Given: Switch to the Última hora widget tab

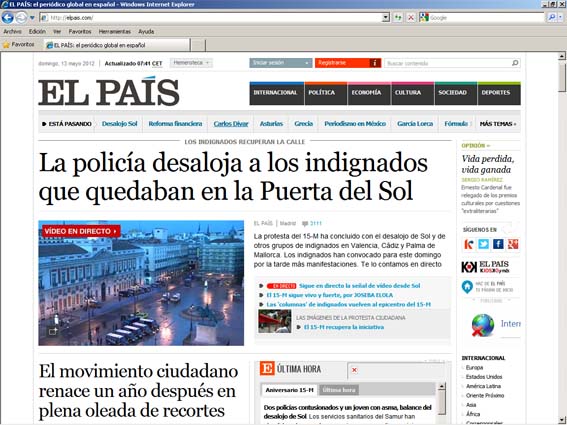Looking at the screenshot, I should pos(339,390).
